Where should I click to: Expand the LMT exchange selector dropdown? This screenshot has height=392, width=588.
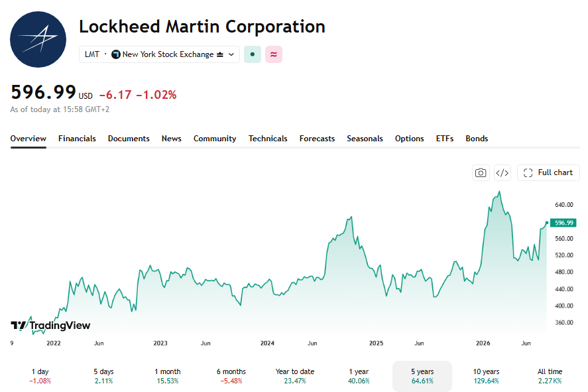click(159, 54)
